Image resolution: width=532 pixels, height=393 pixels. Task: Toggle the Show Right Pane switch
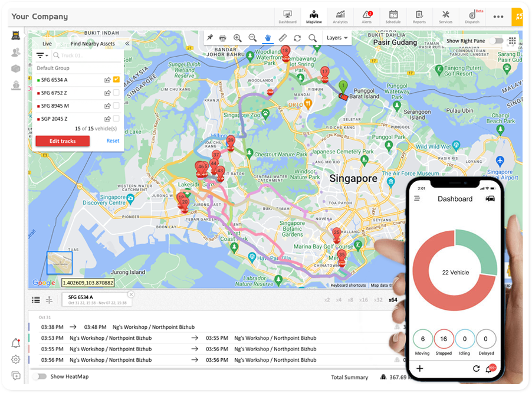pyautogui.click(x=498, y=41)
